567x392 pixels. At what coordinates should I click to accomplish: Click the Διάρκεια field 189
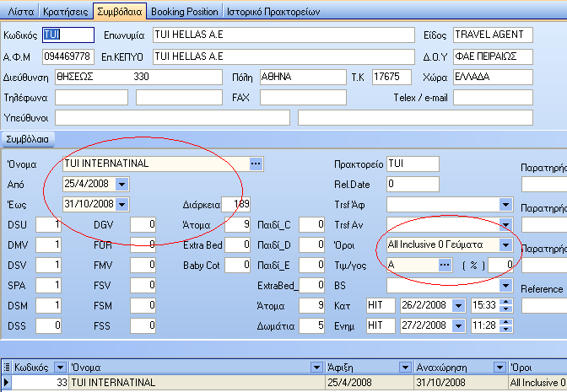(235, 205)
